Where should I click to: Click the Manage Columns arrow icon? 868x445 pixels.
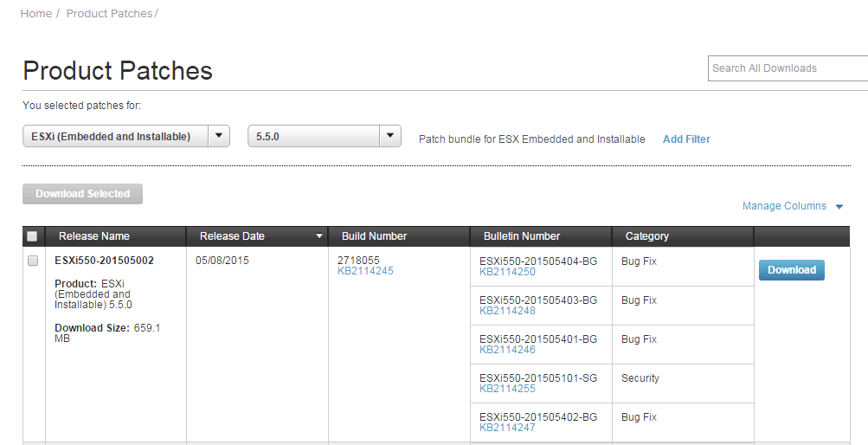point(839,206)
